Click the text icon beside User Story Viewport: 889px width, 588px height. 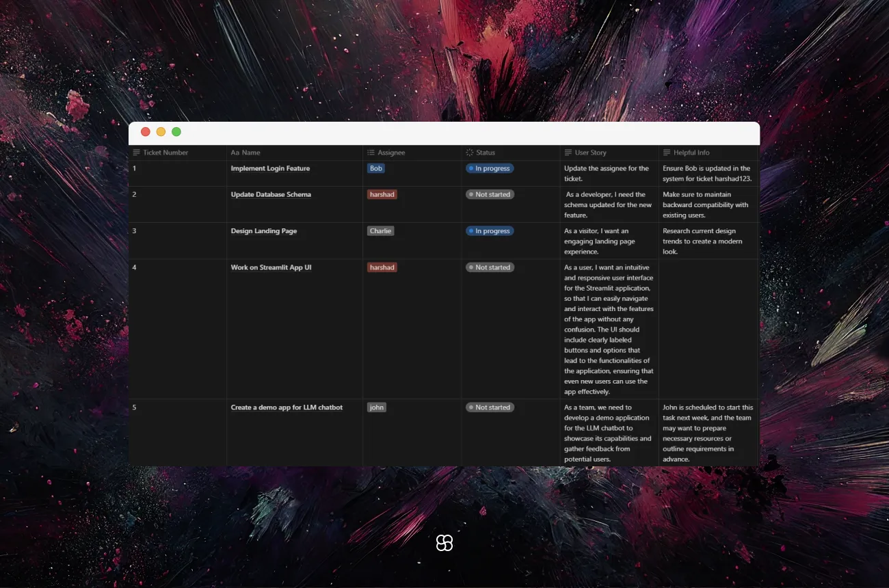(568, 152)
